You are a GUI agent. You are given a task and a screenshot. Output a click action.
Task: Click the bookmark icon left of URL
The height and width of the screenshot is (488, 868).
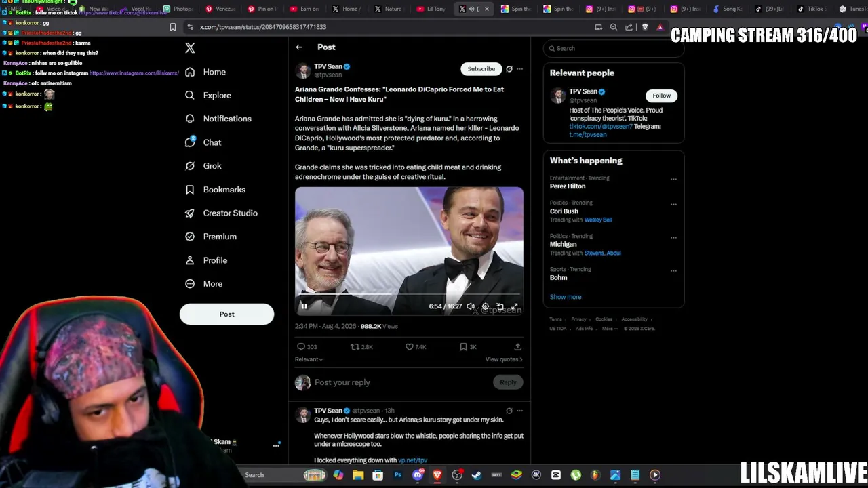(173, 27)
